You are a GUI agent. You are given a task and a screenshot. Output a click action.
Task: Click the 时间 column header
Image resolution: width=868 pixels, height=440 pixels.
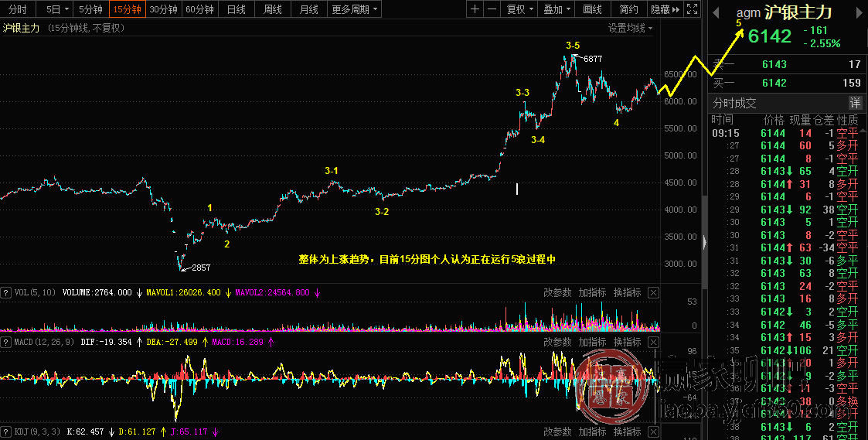pos(723,119)
